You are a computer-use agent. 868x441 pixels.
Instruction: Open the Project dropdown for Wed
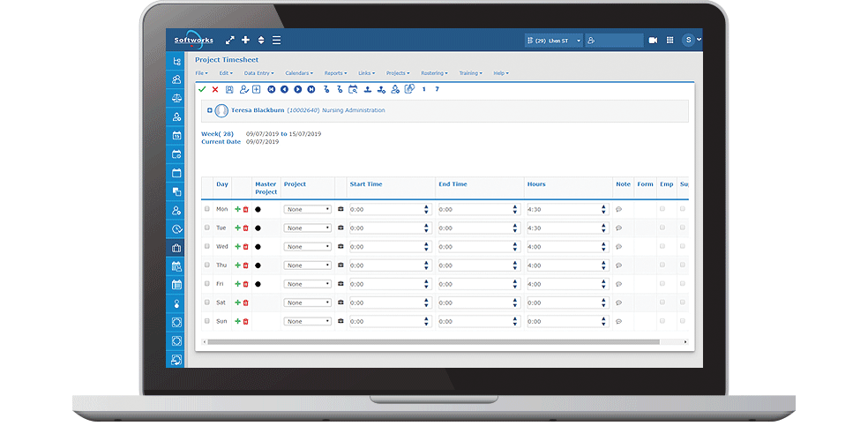tap(307, 247)
